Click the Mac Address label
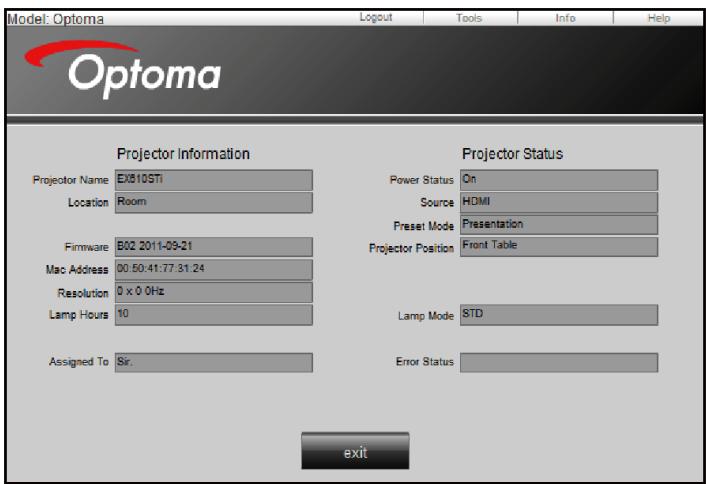Screen dimensions: 706x484 tap(77, 270)
